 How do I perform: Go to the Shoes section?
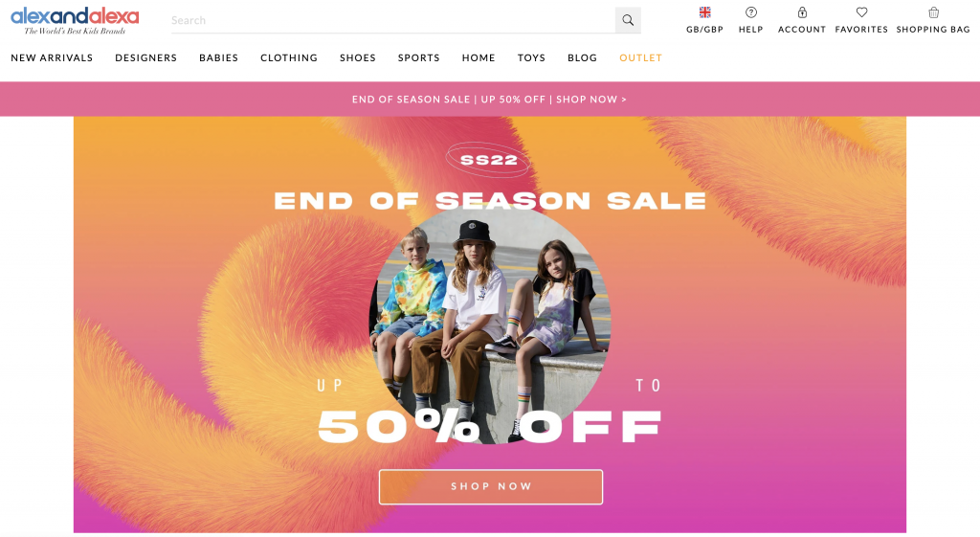[358, 57]
